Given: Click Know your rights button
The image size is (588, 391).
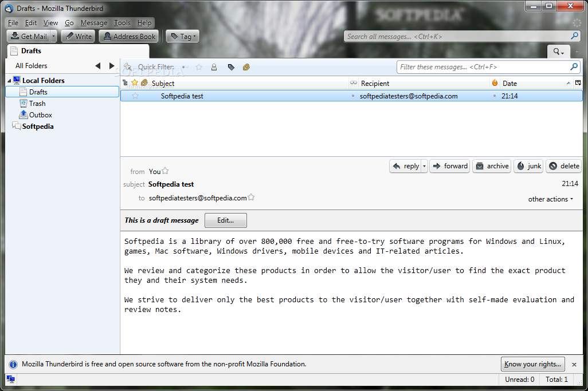Looking at the screenshot, I should 533,364.
